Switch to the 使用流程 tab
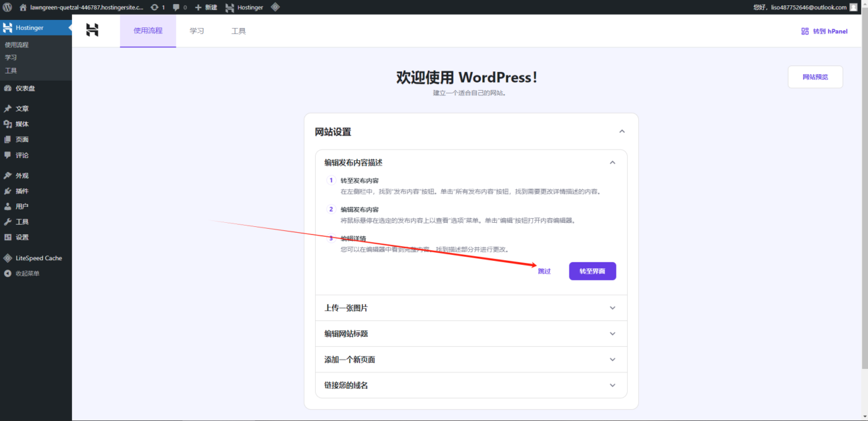Image resolution: width=868 pixels, height=421 pixels. (148, 31)
